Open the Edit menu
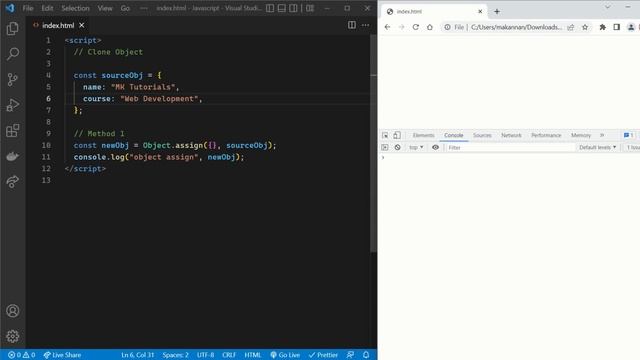640x360 pixels. tap(47, 8)
